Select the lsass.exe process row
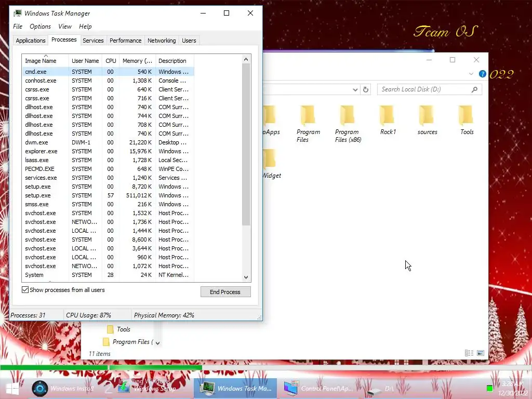The height and width of the screenshot is (399, 532). (108, 160)
